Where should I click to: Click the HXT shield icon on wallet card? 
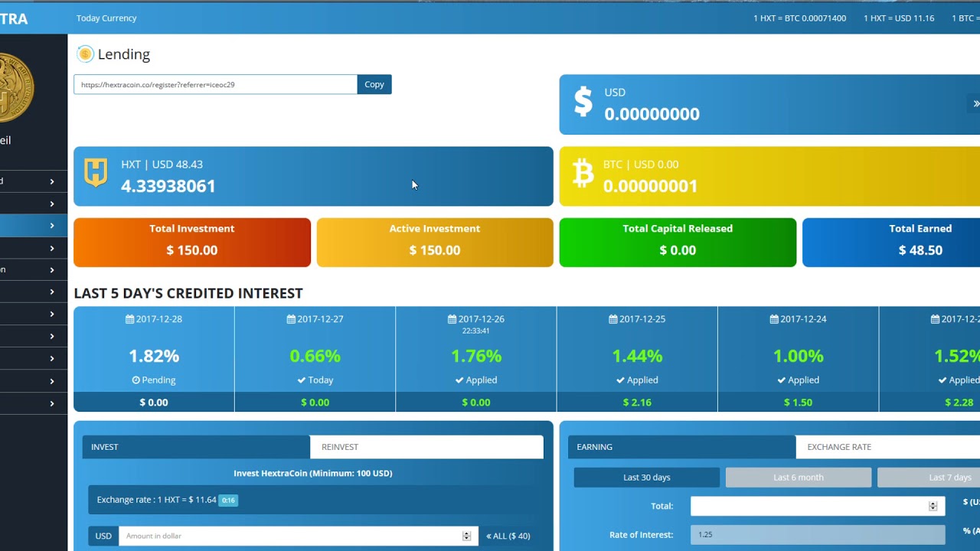pyautogui.click(x=96, y=173)
